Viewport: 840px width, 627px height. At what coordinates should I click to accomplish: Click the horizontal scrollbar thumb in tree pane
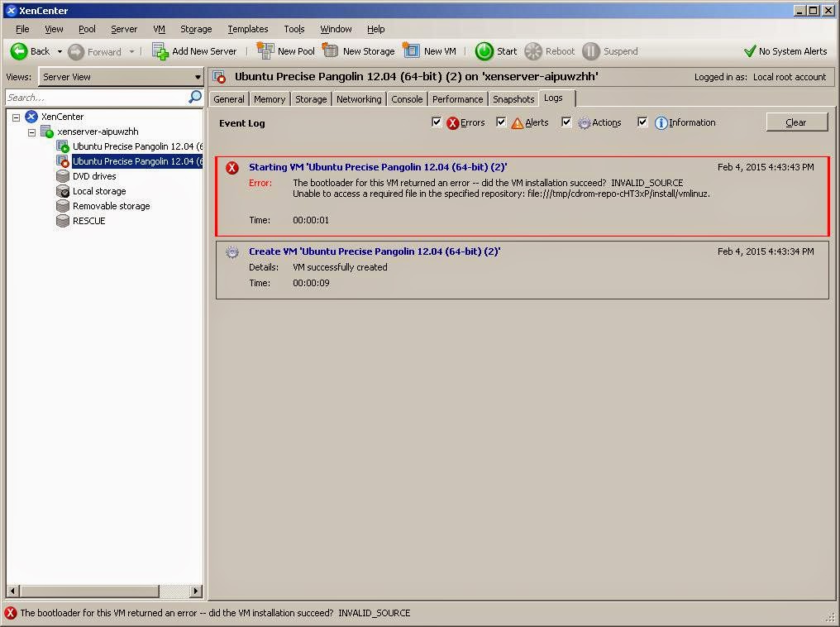pyautogui.click(x=89, y=591)
